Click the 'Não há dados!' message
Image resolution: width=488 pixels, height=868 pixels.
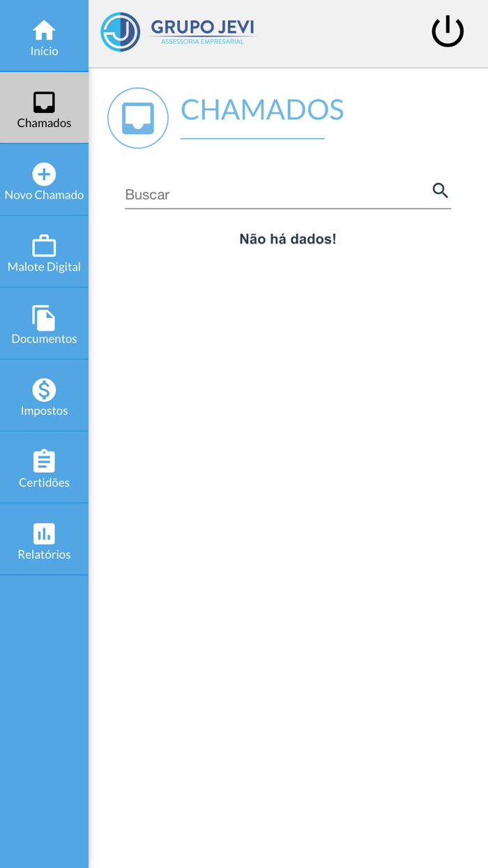coord(288,239)
